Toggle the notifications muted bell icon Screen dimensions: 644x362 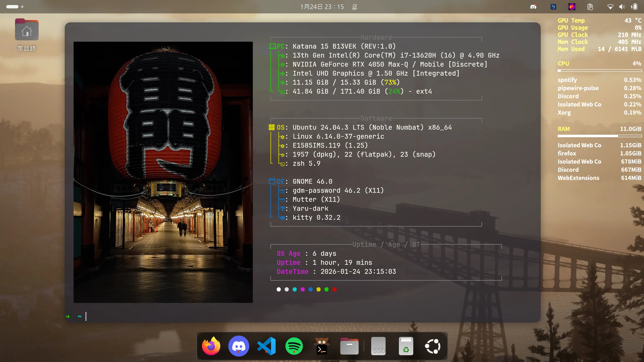tap(354, 7)
